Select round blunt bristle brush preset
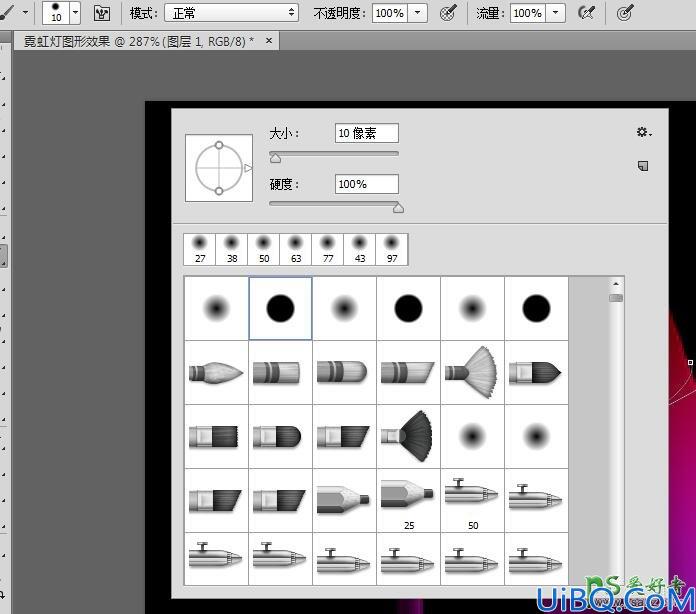 (x=280, y=372)
